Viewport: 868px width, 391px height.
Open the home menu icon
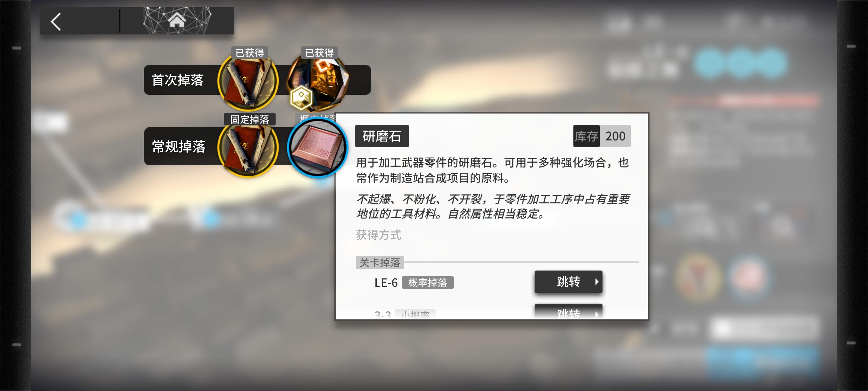pyautogui.click(x=177, y=20)
